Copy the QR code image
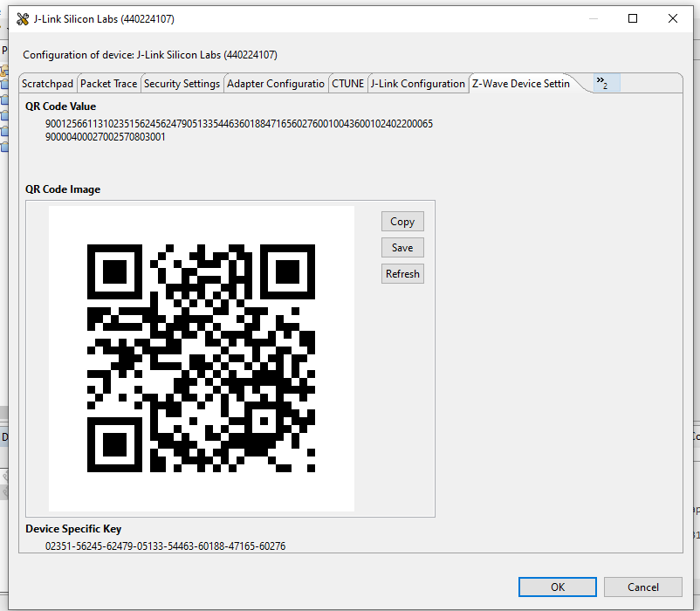 tap(401, 221)
